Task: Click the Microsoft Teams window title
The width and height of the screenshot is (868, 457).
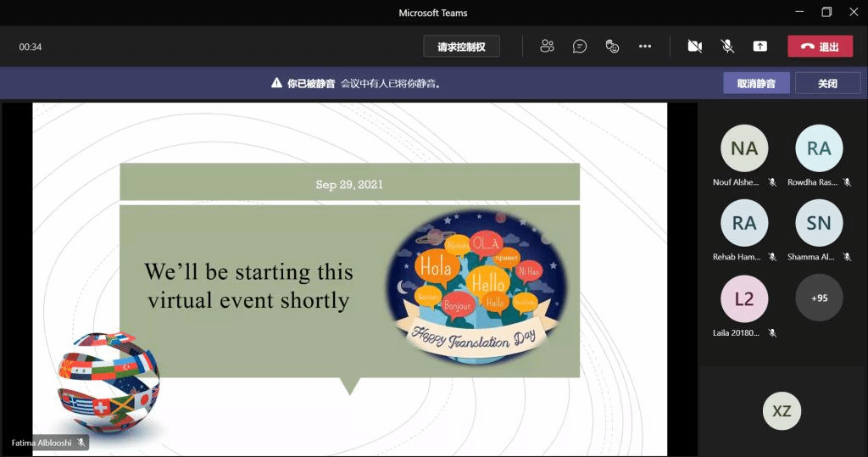Action: (x=433, y=13)
